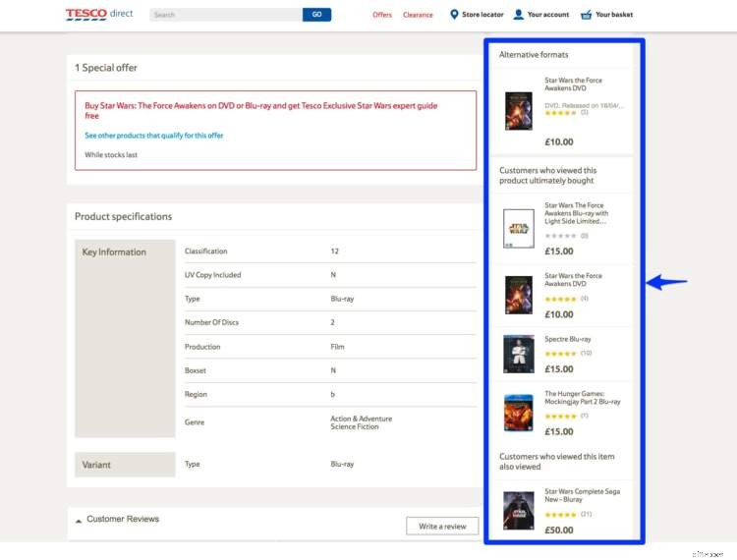Open Hunger Games Mockingjay Part 2 thumbnail
This screenshot has height=560, width=737.
519,413
